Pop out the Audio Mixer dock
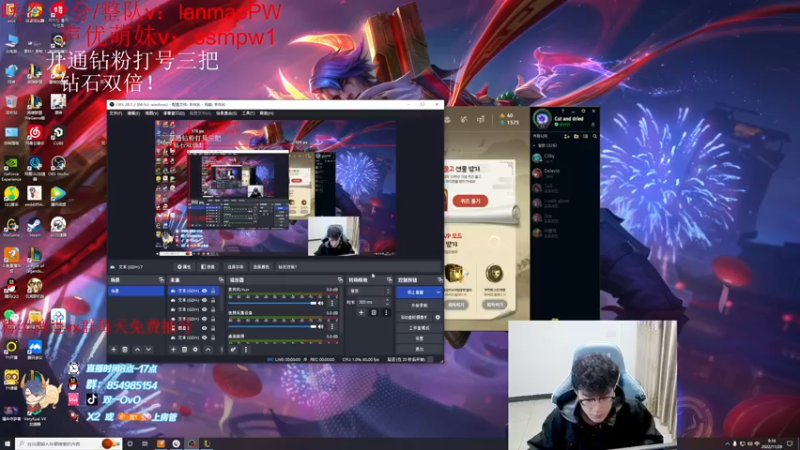The width and height of the screenshot is (800, 450). 340,280
